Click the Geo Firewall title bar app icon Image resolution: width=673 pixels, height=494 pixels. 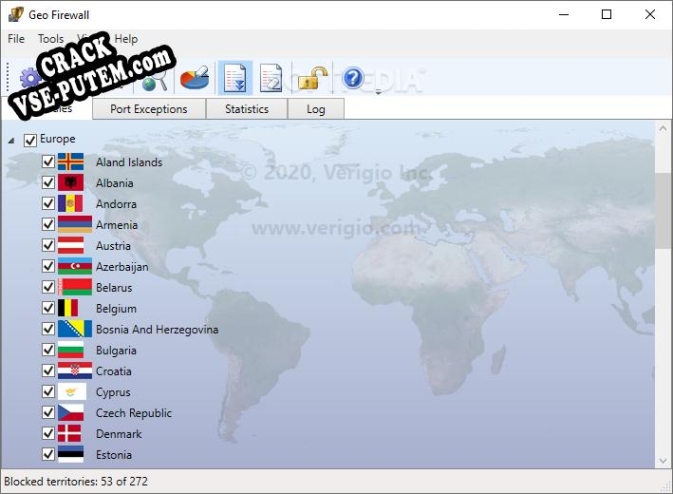15,14
